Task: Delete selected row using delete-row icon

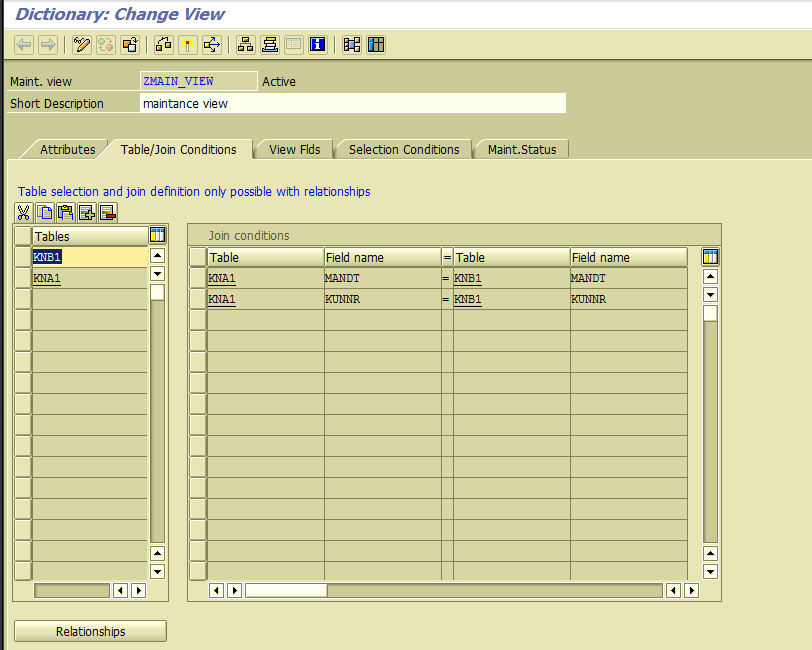Action: click(x=107, y=212)
